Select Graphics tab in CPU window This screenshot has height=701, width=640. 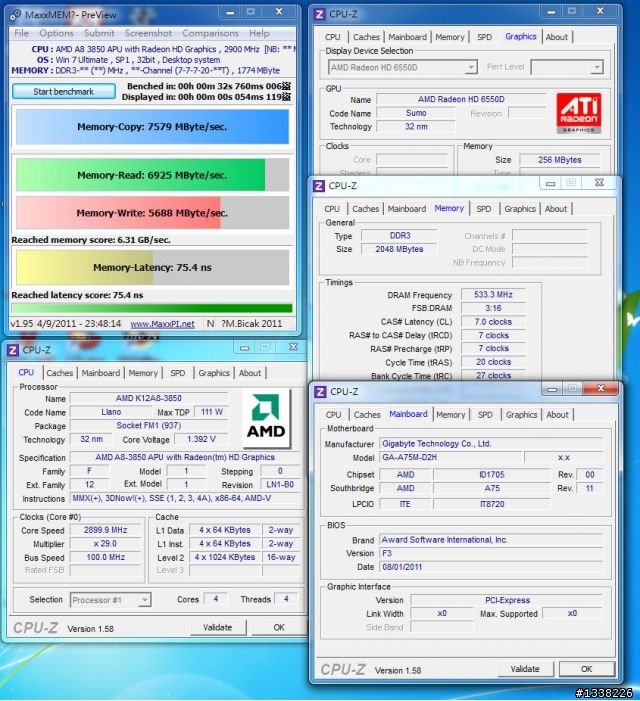tap(214, 373)
